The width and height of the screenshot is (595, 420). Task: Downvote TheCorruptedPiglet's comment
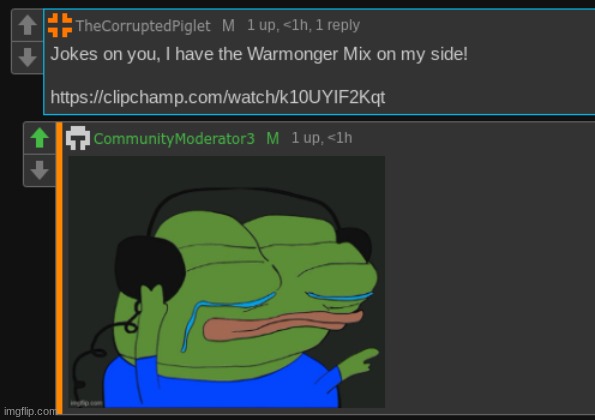point(27,57)
